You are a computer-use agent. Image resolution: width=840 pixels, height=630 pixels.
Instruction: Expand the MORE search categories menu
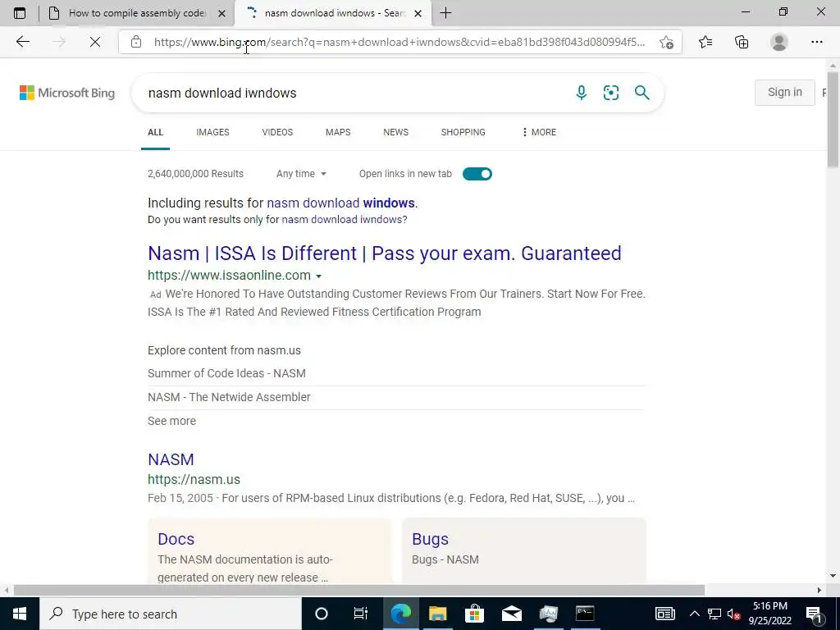point(538,132)
